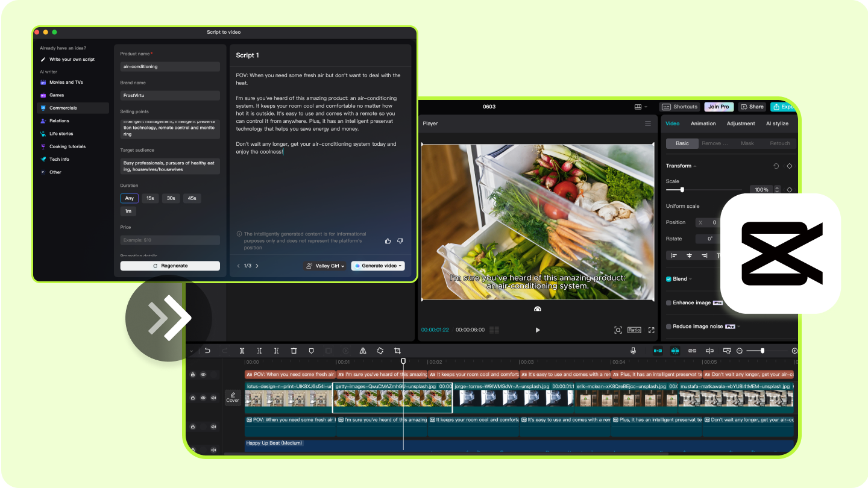
Task: Click the Product name input field
Action: pyautogui.click(x=170, y=66)
